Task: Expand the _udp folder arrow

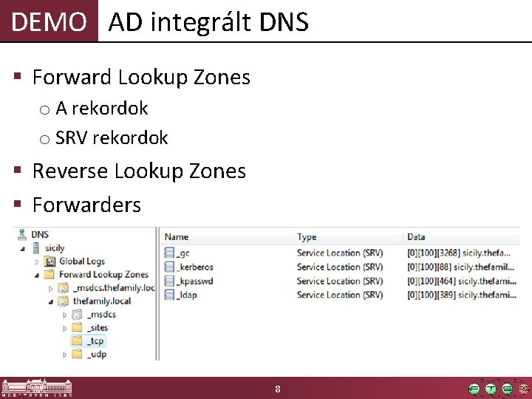Action: 64,355
